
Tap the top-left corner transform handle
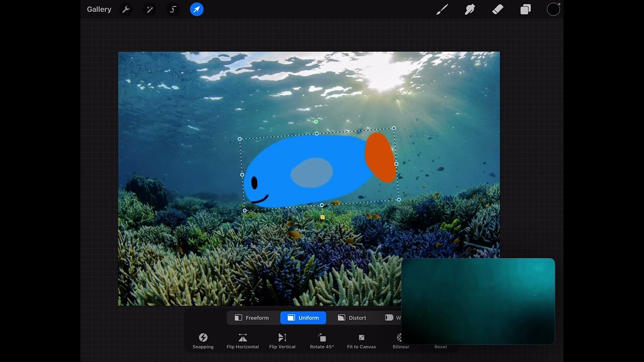239,139
